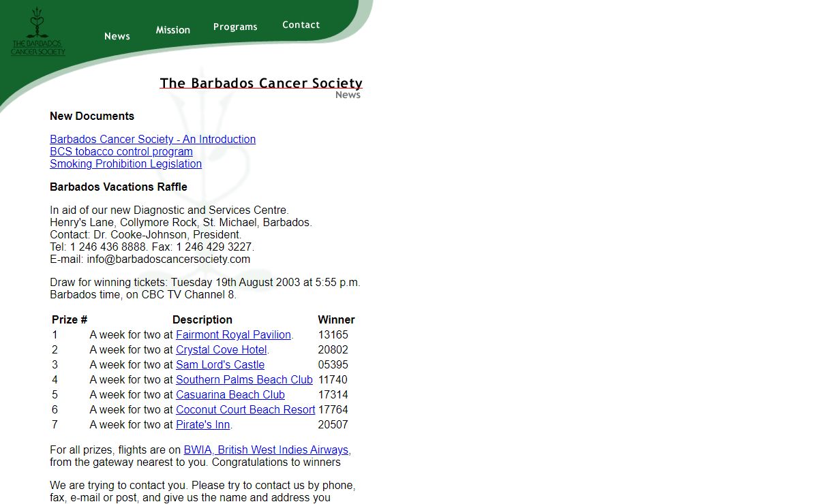
Task: Select winner number 13165
Action: click(333, 334)
